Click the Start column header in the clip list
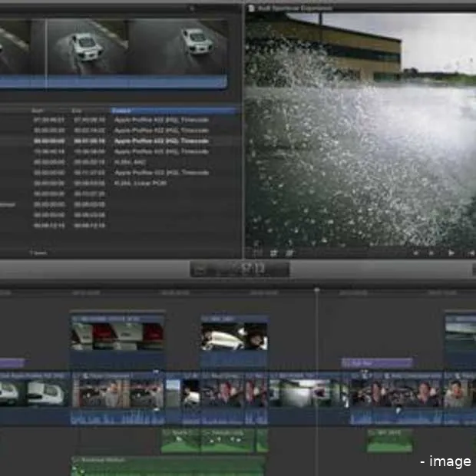476x476 pixels. click(x=38, y=111)
